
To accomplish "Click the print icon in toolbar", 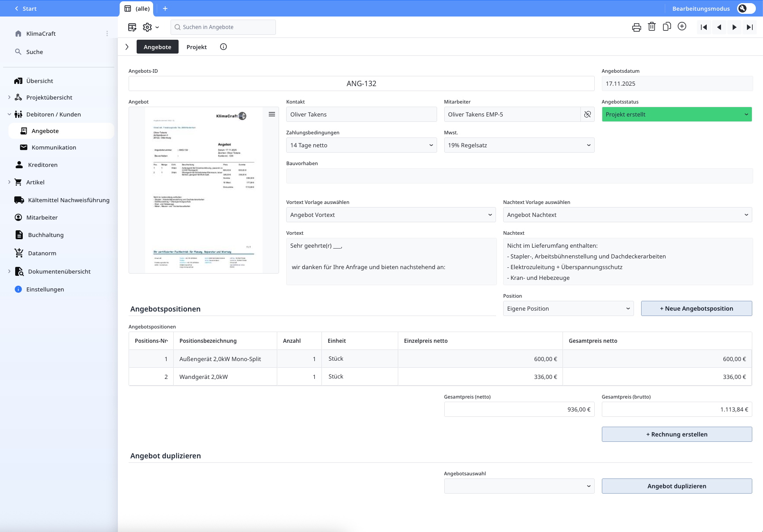I will (x=636, y=27).
